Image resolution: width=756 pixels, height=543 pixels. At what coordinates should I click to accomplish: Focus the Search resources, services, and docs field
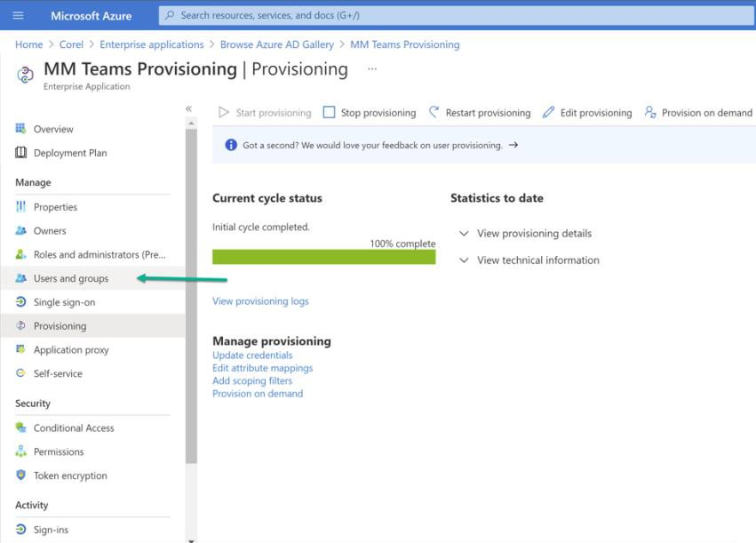point(457,15)
